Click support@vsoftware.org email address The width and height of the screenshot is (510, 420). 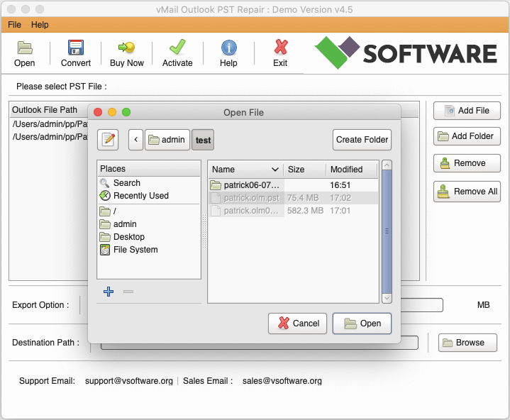[129, 381]
